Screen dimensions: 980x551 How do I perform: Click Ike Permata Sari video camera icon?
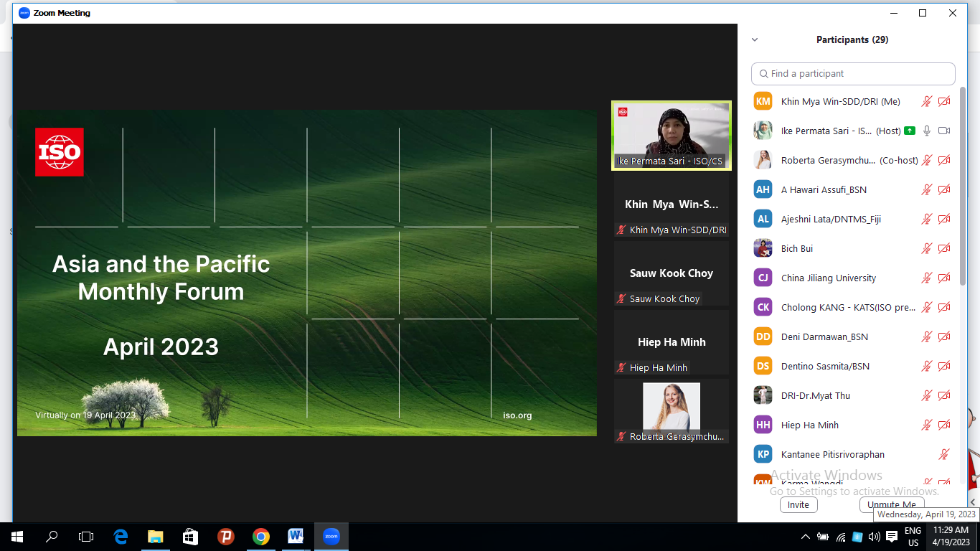(944, 131)
